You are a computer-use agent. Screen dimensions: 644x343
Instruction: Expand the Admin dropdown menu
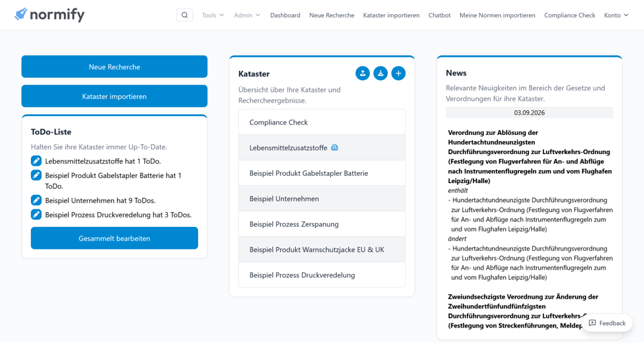pos(247,15)
